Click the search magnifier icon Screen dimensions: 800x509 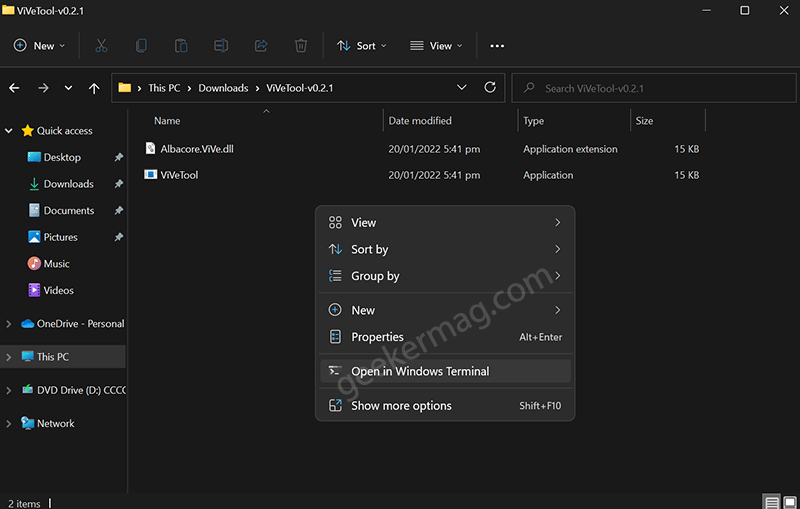pyautogui.click(x=529, y=88)
